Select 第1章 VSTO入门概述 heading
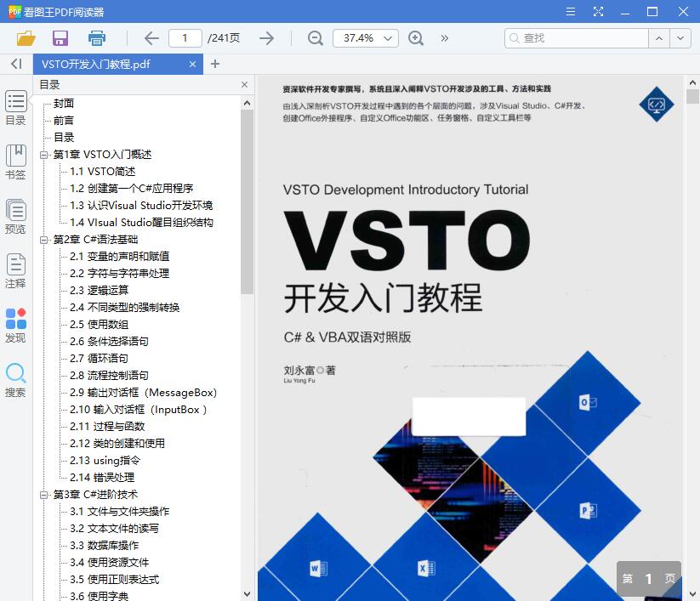This screenshot has height=601, width=700. pyautogui.click(x=103, y=155)
